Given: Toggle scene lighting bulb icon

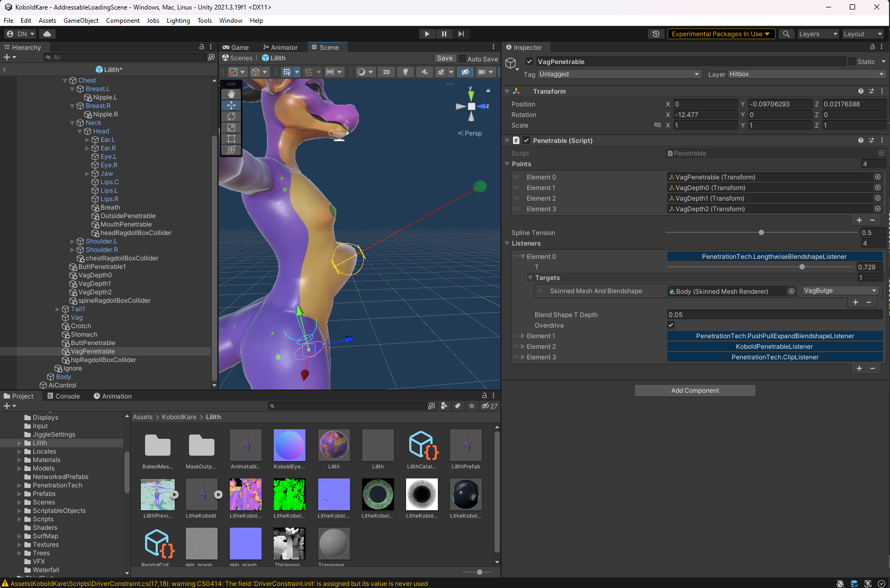Looking at the screenshot, I should 405,72.
